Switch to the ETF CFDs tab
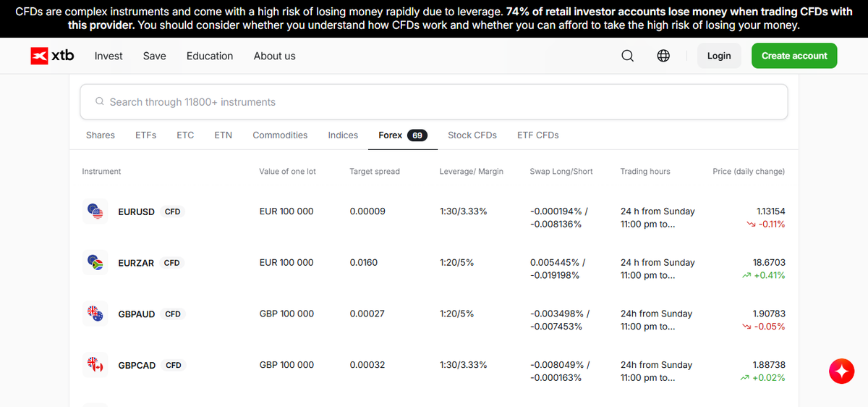The width and height of the screenshot is (868, 407). pyautogui.click(x=538, y=135)
